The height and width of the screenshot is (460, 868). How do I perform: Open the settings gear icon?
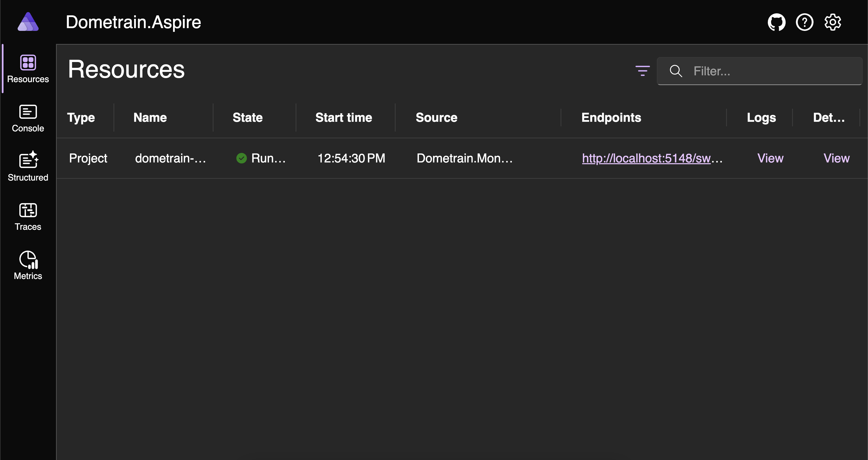(833, 23)
